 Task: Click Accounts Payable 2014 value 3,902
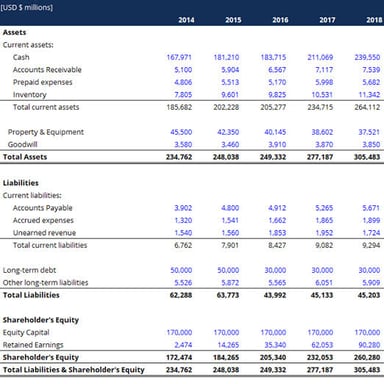pyautogui.click(x=183, y=208)
